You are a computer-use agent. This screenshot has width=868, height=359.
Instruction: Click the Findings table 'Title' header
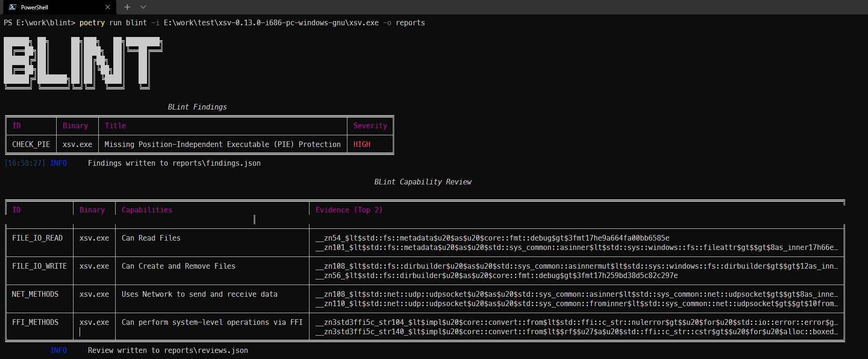coord(115,126)
